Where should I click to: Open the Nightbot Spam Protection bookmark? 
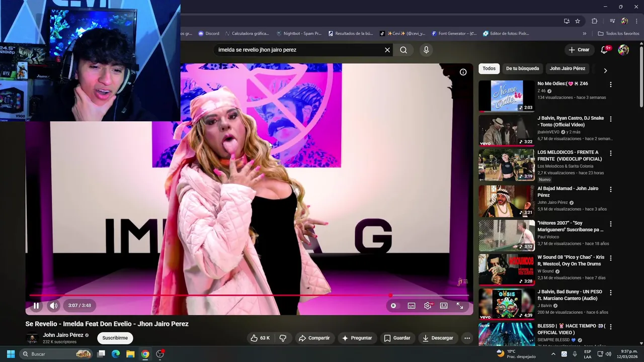[x=299, y=34]
